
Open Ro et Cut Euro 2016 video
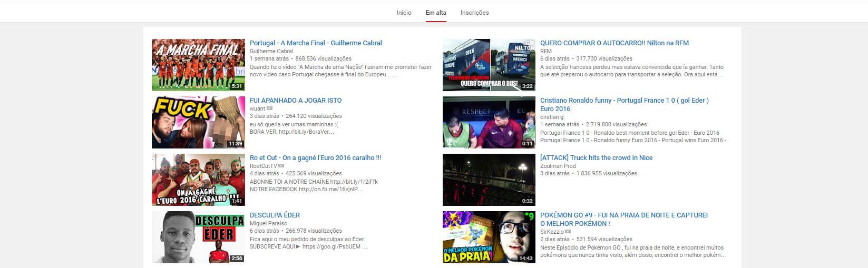[x=315, y=158]
